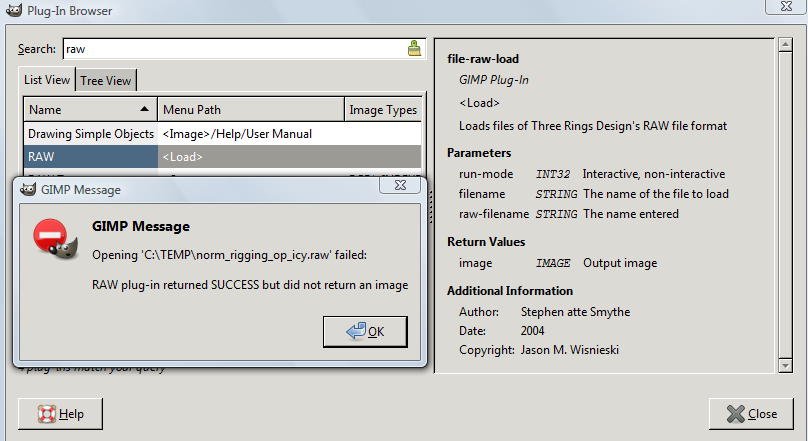The width and height of the screenshot is (808, 441).
Task: Dismiss GIMP Message dialog via its X button
Action: pos(400,185)
